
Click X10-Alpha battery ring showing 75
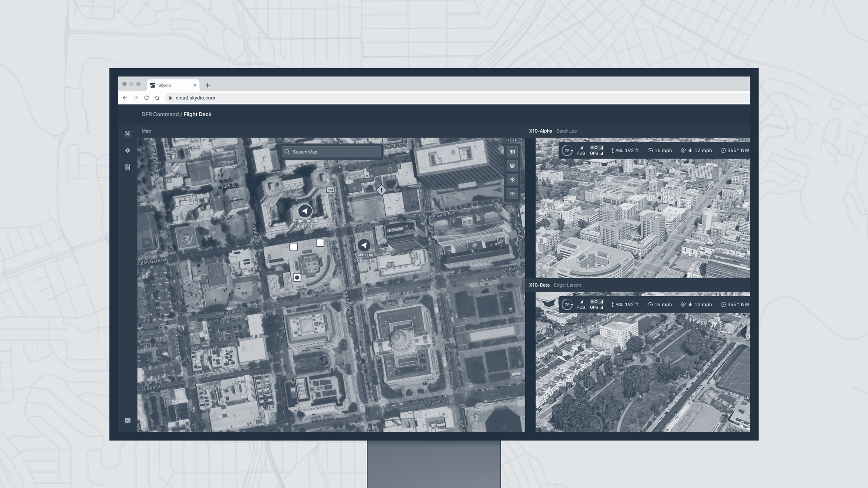click(567, 151)
